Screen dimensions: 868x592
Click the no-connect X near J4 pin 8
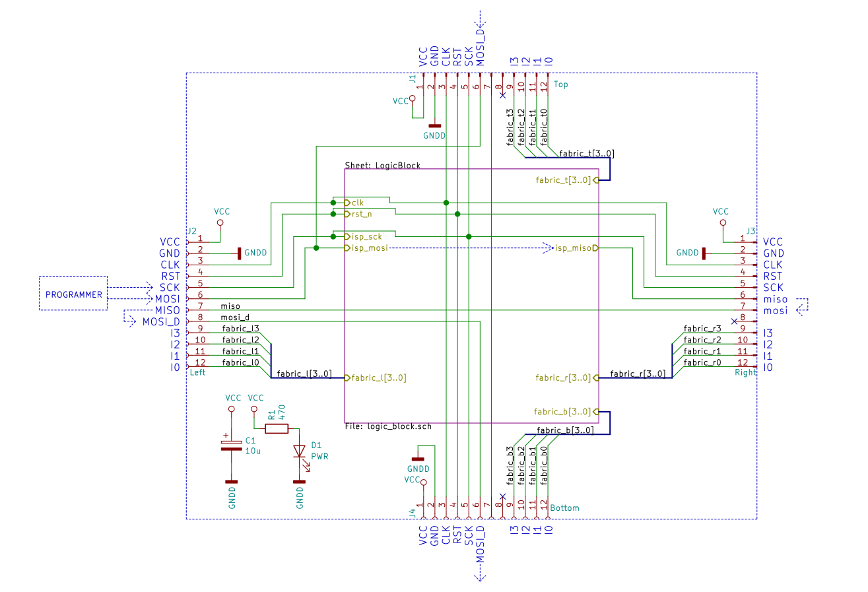(x=502, y=496)
